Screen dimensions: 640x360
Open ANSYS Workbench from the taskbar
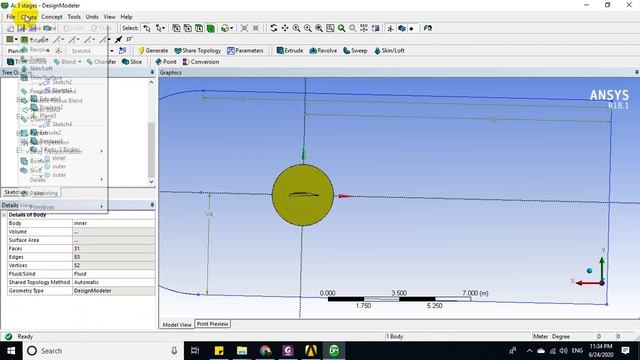click(311, 351)
